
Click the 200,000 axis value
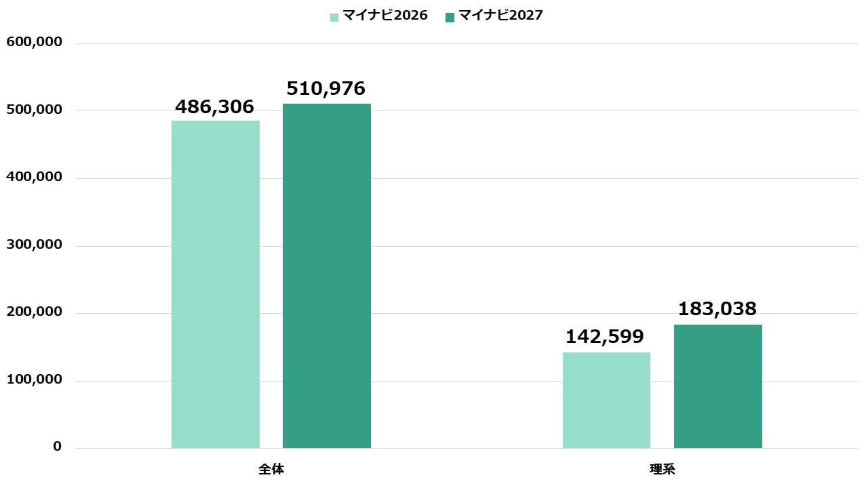pyautogui.click(x=34, y=312)
